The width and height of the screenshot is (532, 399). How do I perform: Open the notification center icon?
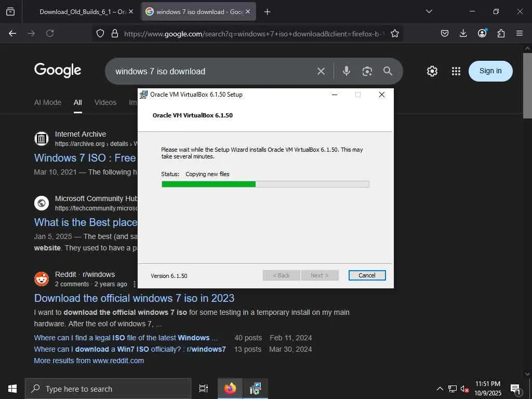(516, 389)
